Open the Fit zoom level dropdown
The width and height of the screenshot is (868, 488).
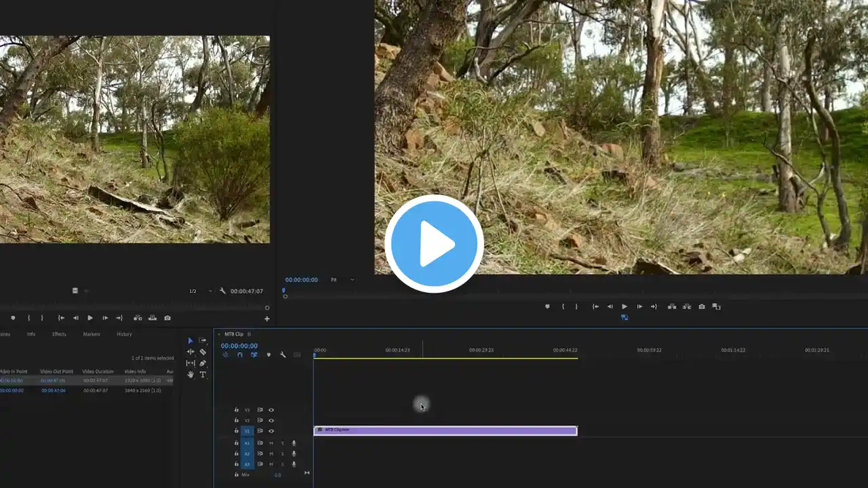[342, 280]
